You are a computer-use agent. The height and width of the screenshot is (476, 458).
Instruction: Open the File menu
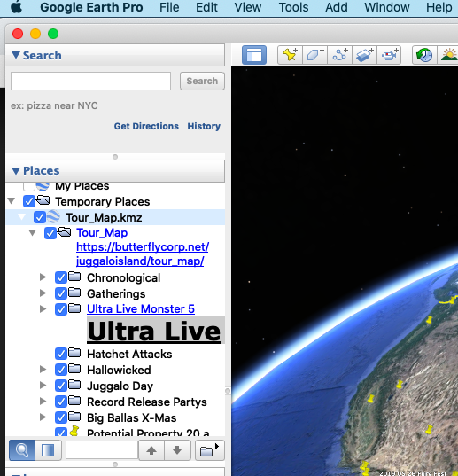(169, 7)
